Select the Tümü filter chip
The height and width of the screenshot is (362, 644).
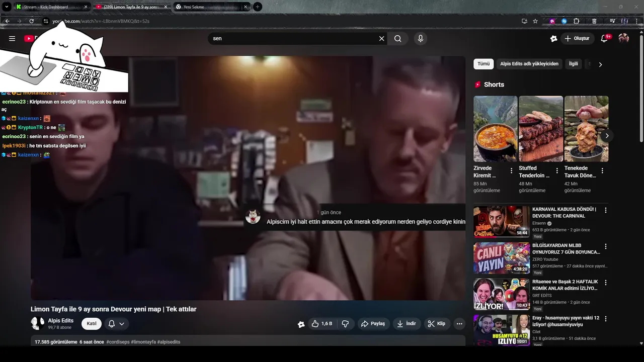[x=484, y=64]
